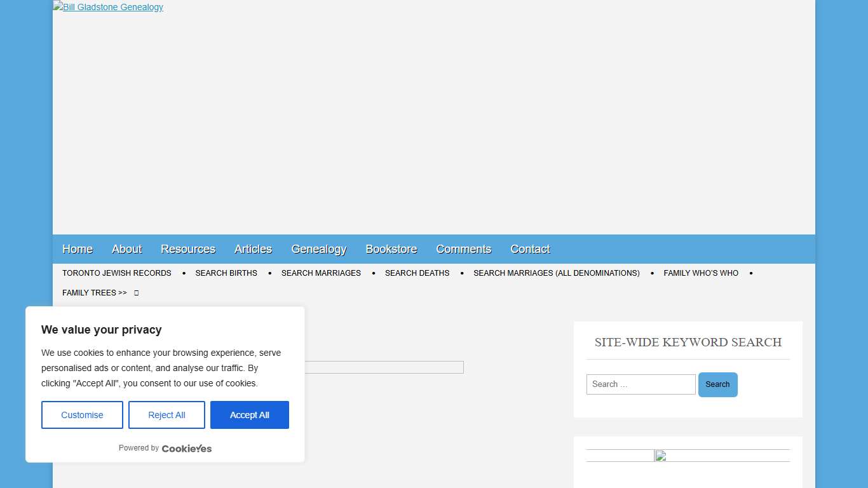868x488 pixels.
Task: Open the Resources menu
Action: point(188,249)
